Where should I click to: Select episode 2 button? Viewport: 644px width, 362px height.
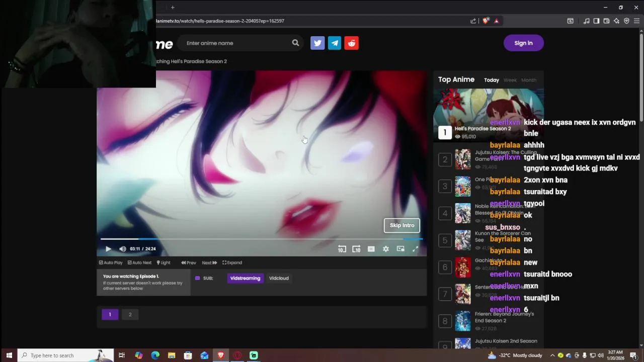(x=130, y=314)
